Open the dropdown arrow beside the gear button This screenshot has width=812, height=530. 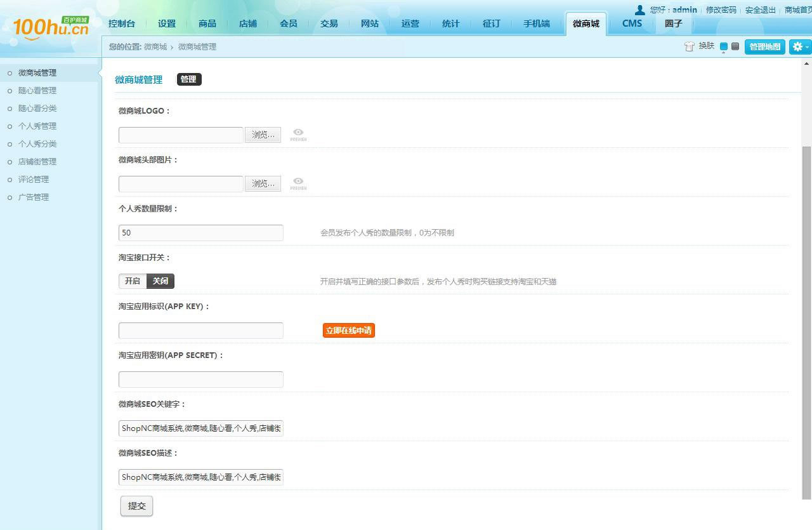click(806, 46)
